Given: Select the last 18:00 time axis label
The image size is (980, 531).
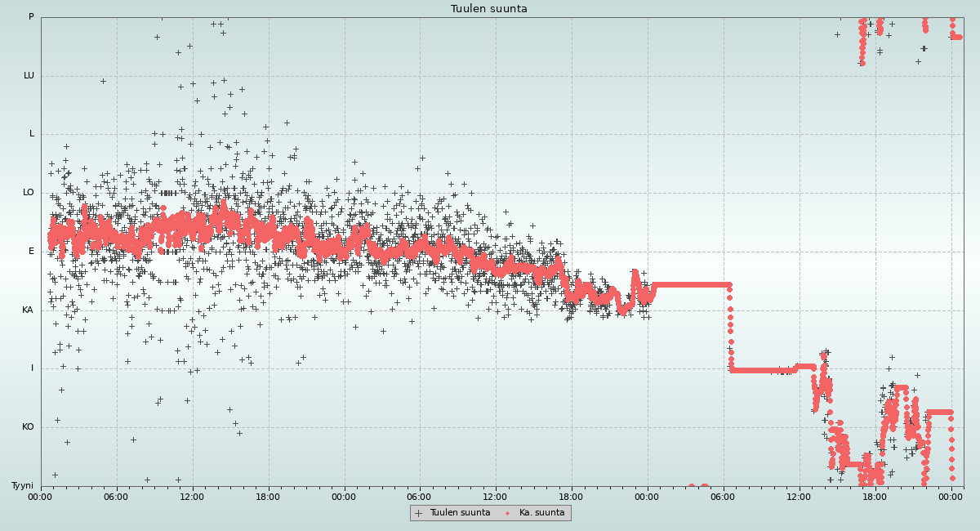Looking at the screenshot, I should pyautogui.click(x=875, y=497).
